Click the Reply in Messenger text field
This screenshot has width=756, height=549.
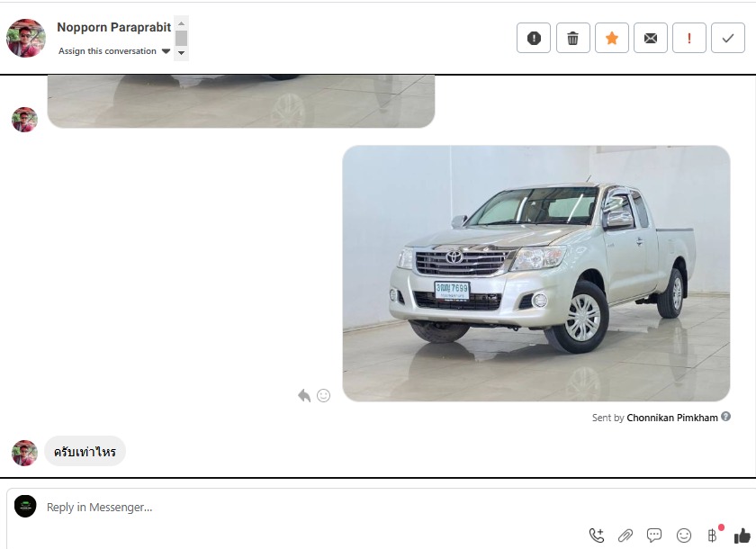(306, 507)
